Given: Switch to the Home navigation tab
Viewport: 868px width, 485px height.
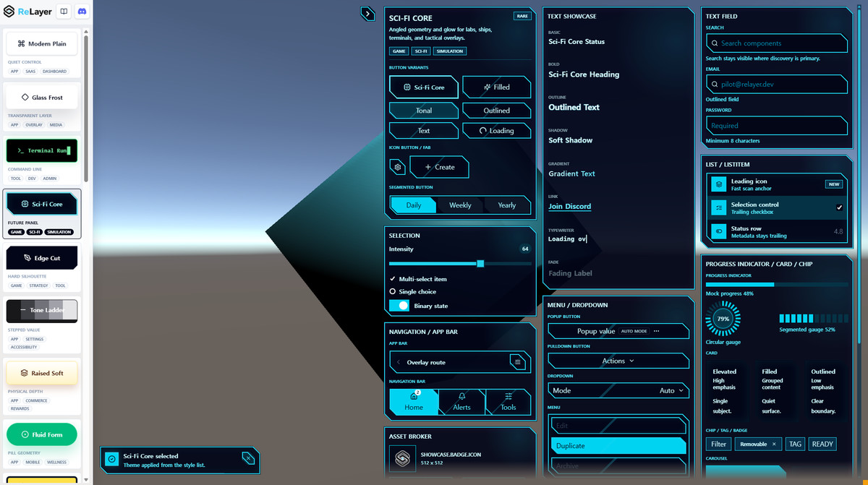Looking at the screenshot, I should [414, 402].
